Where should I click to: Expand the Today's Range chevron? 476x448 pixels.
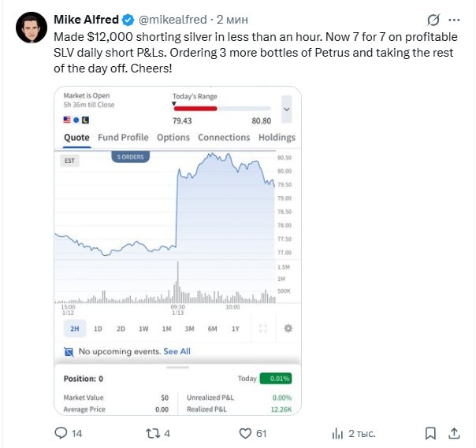285,109
